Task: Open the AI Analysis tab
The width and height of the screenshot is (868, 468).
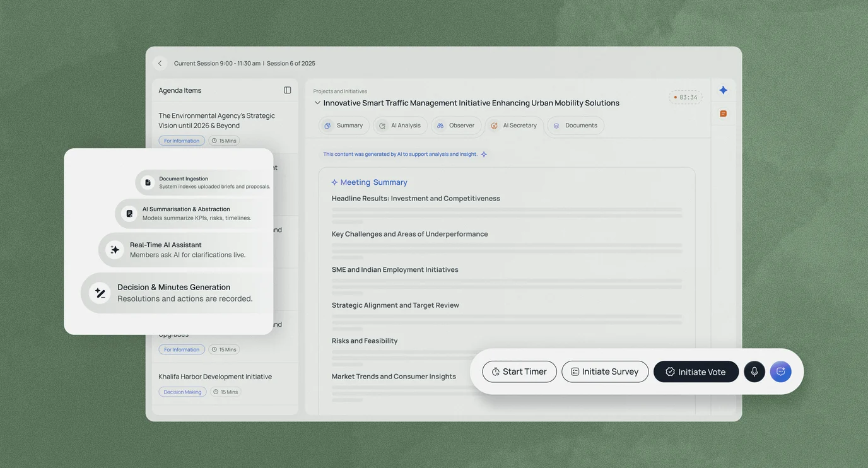Action: coord(400,126)
